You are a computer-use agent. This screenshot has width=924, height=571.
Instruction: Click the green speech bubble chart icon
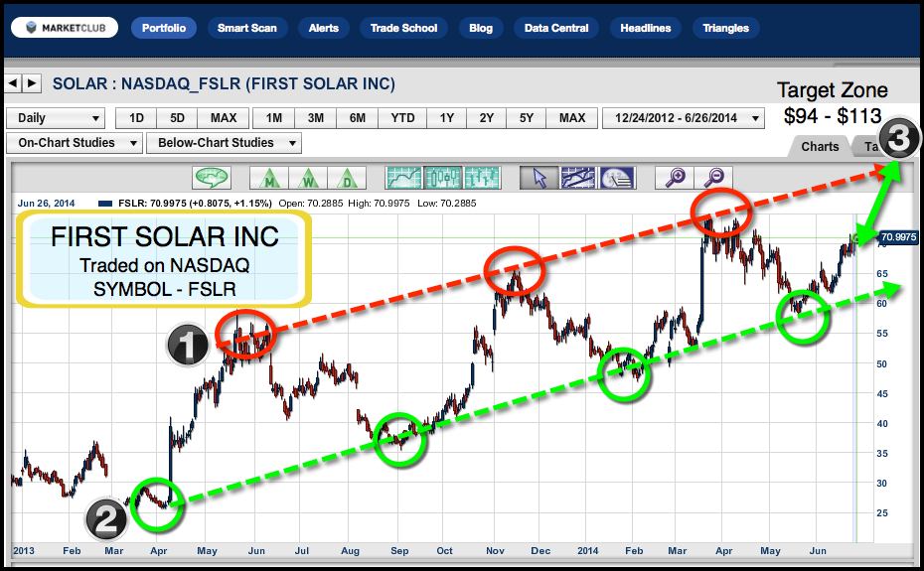[x=212, y=177]
